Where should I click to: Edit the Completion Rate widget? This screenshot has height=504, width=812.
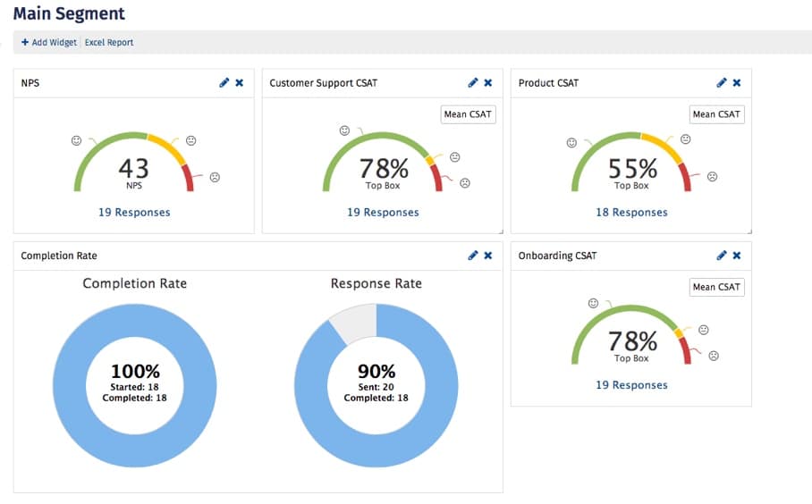[x=472, y=255]
